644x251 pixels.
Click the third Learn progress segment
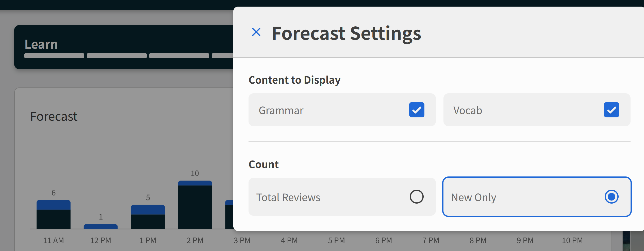tap(179, 56)
